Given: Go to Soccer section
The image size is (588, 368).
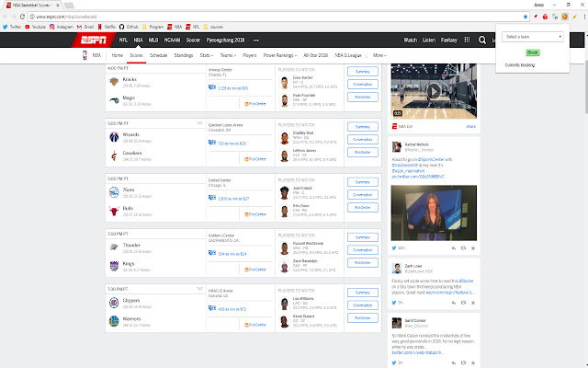Looking at the screenshot, I should point(193,40).
